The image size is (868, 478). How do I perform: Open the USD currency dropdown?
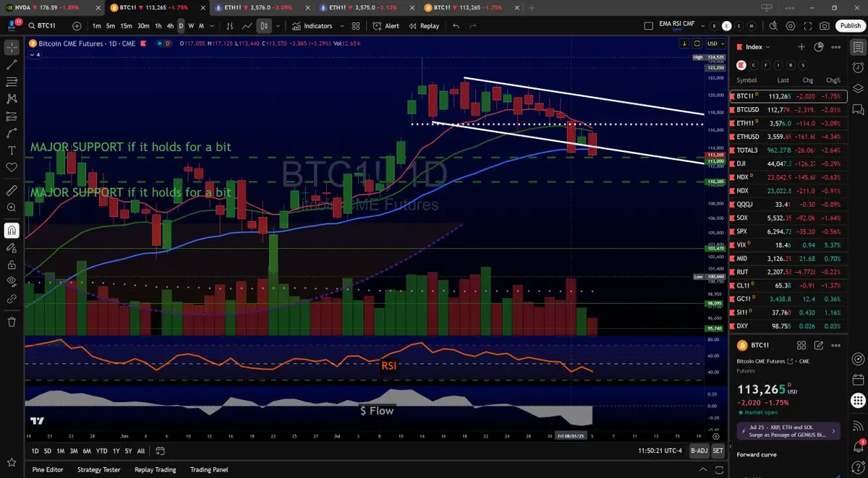click(x=715, y=43)
